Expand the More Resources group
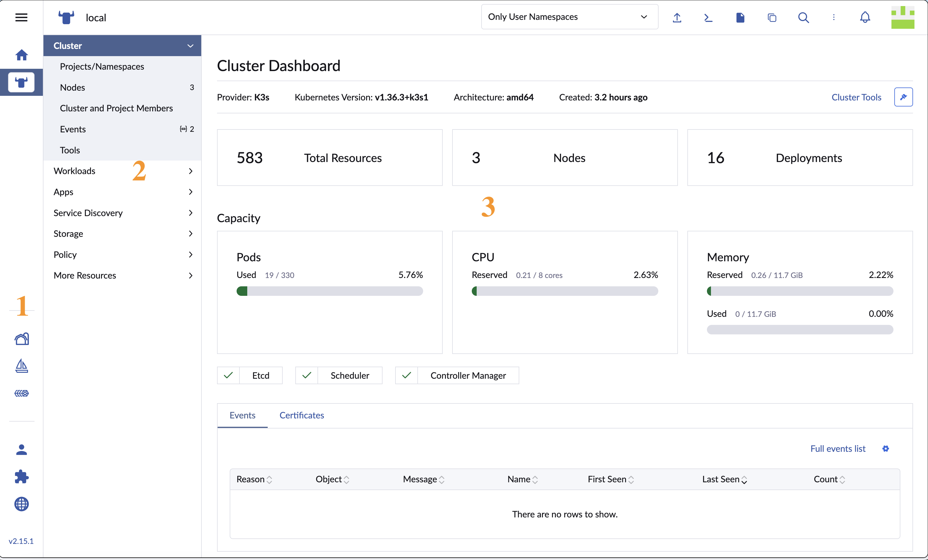 coord(122,275)
